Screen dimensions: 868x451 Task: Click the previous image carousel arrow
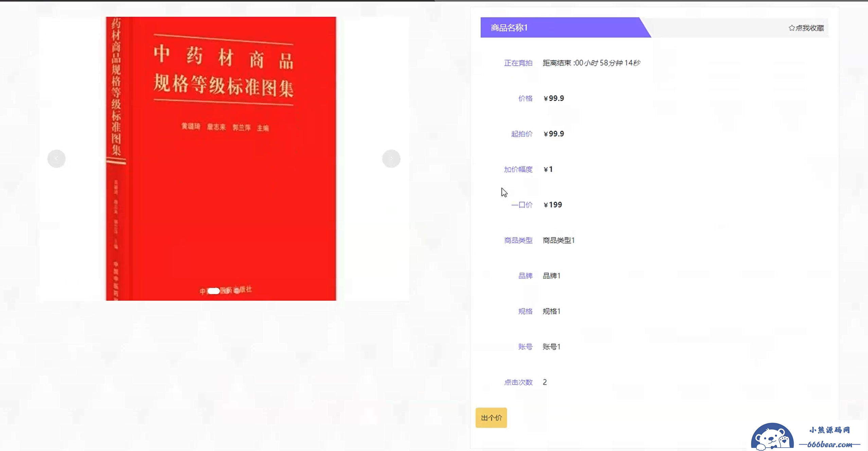[56, 158]
